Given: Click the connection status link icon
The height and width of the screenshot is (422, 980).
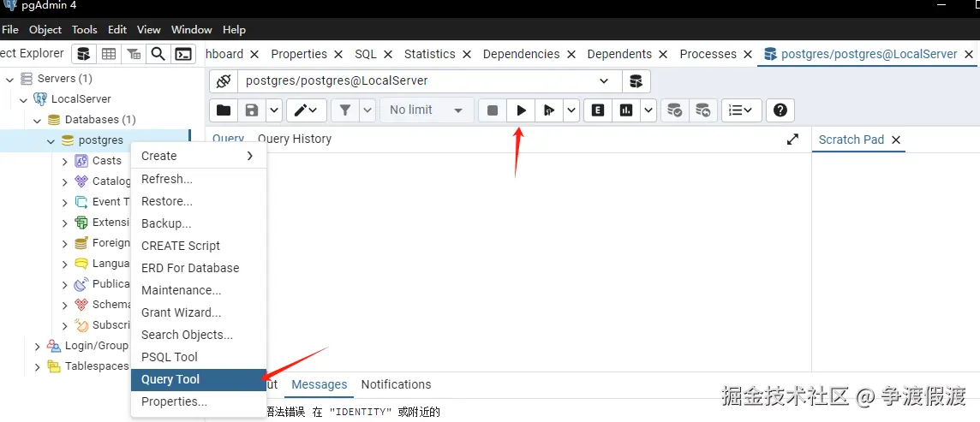Looking at the screenshot, I should click(224, 81).
